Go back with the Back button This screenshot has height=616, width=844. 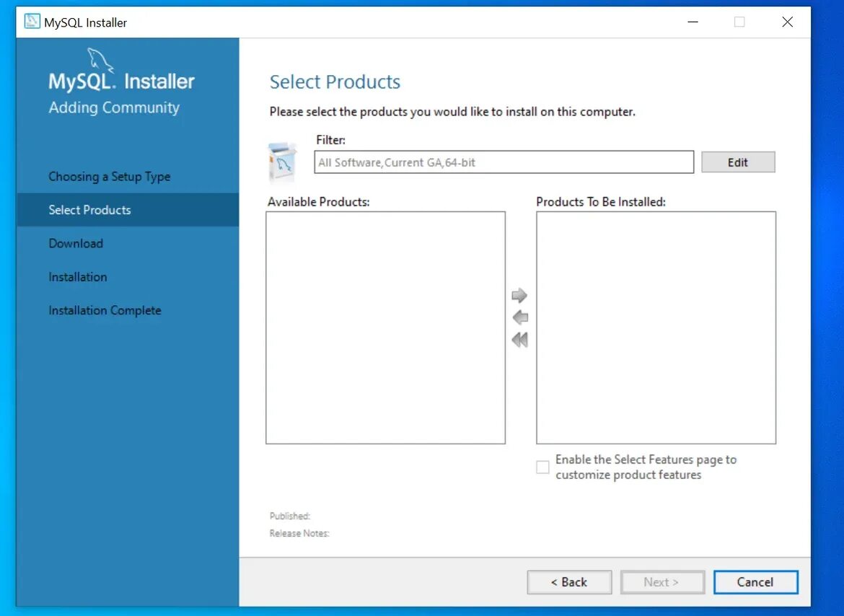point(569,582)
